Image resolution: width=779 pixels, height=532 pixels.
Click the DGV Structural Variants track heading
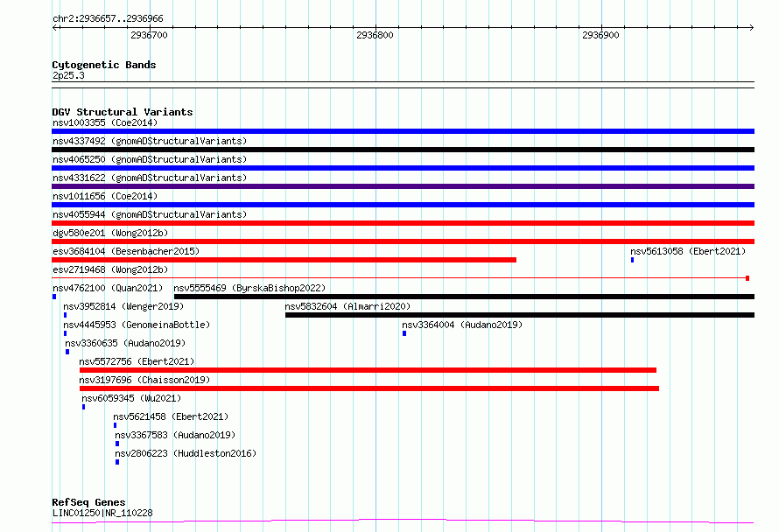123,112
